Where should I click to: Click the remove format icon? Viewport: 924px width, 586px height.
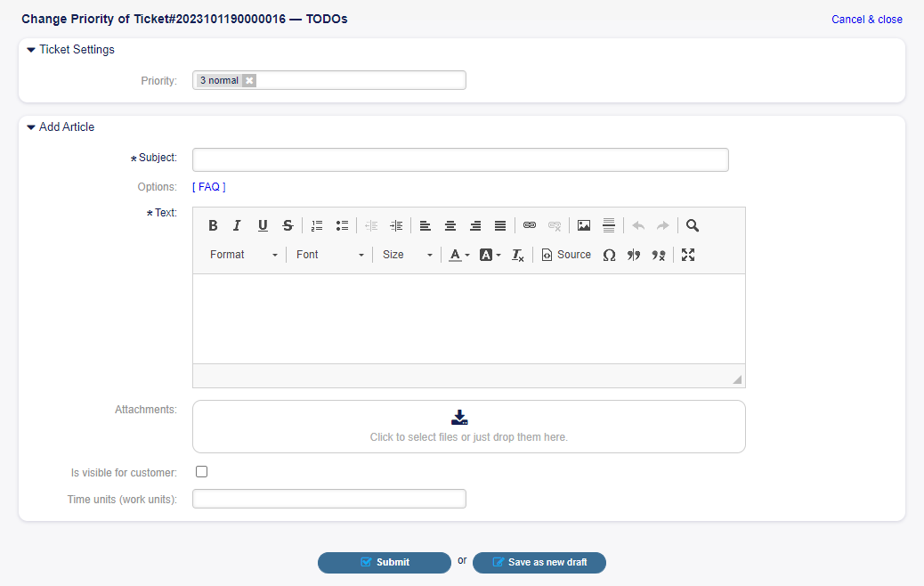518,255
